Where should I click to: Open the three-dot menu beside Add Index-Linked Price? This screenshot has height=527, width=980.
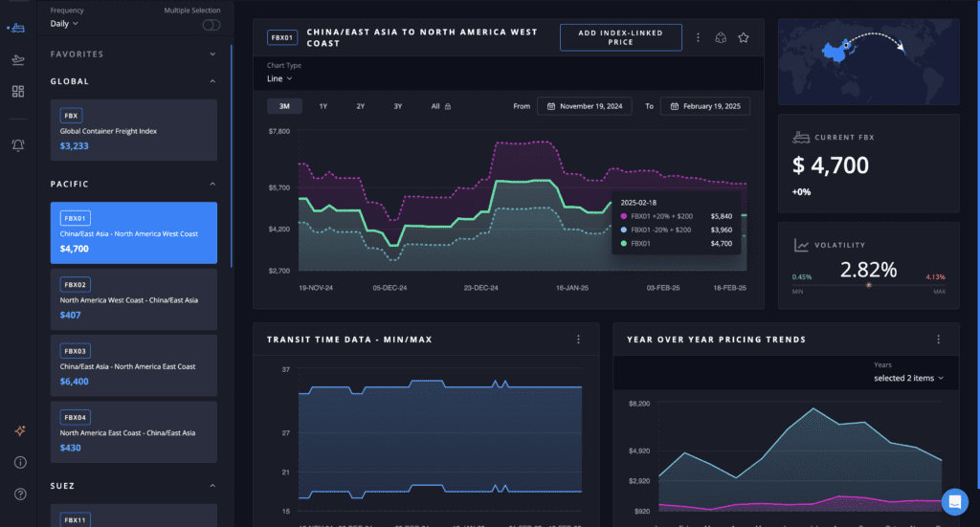click(x=698, y=37)
